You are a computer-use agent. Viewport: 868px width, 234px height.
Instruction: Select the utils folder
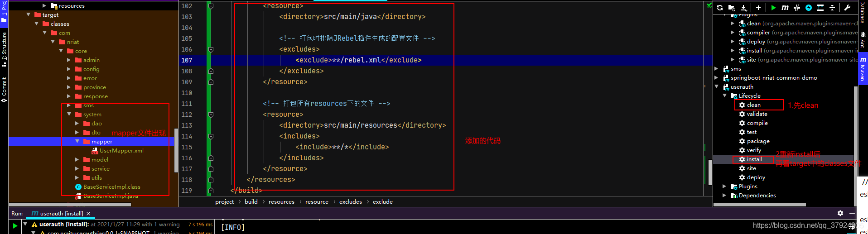pos(96,178)
